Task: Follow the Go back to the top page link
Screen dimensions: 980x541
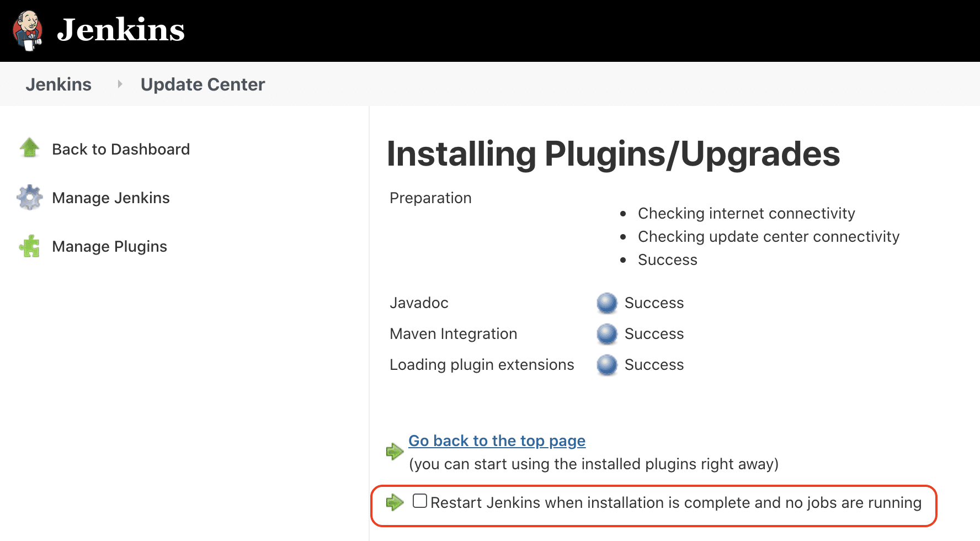Action: 497,441
